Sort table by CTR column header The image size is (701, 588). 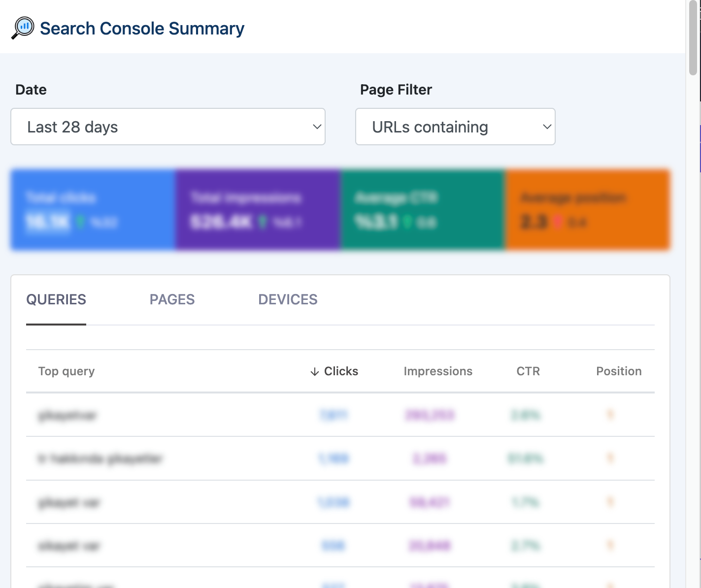pos(528,371)
